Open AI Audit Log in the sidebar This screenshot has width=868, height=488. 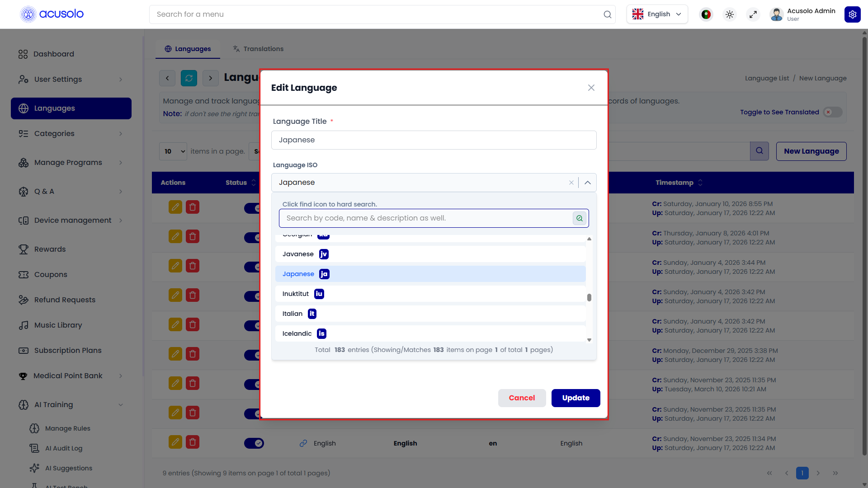tap(63, 448)
